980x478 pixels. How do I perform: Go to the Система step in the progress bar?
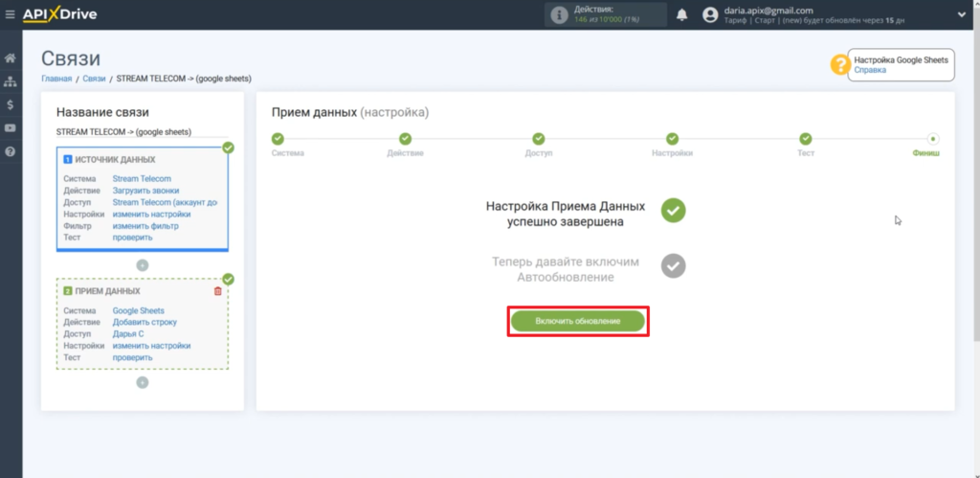[x=278, y=140]
